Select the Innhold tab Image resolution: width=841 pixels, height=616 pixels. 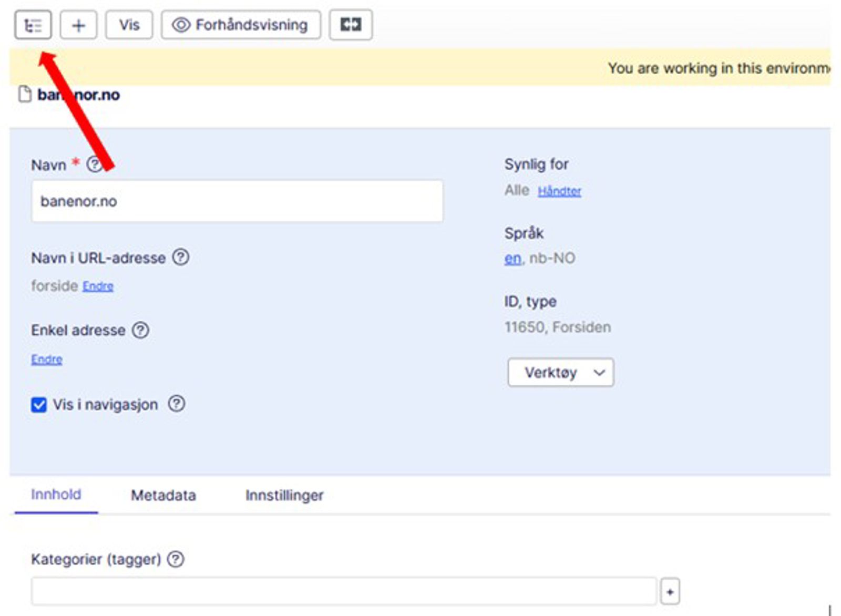[x=56, y=495]
